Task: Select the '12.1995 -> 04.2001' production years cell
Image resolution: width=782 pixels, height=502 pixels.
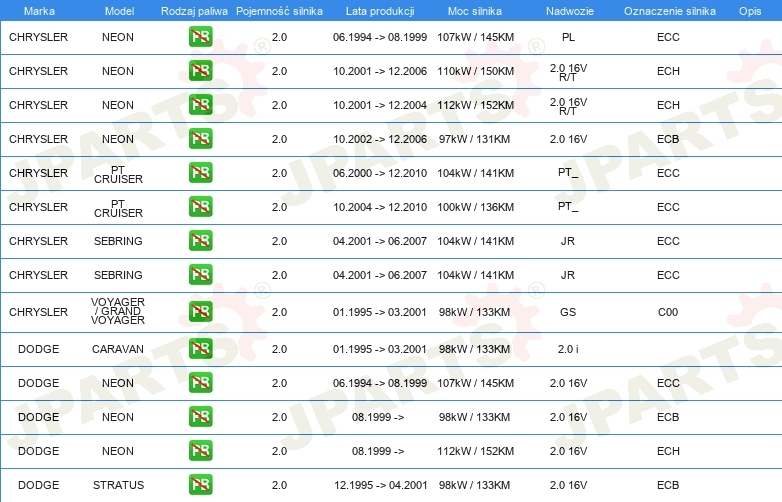Action: pos(381,485)
